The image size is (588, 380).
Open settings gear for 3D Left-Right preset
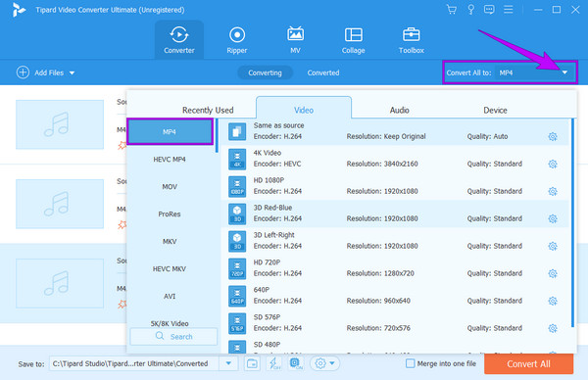tap(553, 246)
